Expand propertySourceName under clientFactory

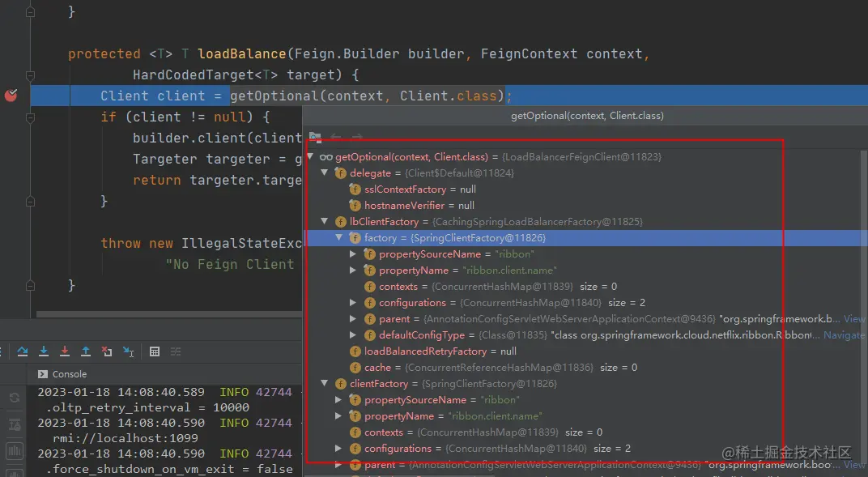tap(338, 399)
